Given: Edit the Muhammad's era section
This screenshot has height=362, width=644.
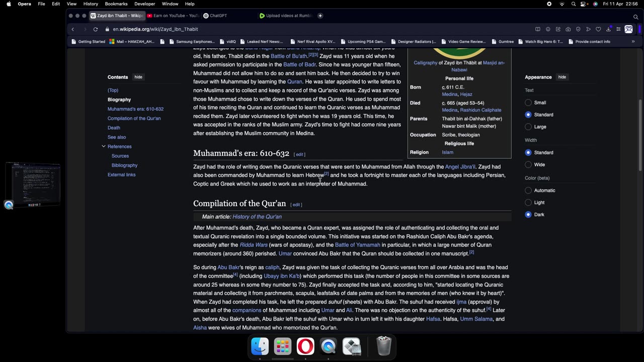Looking at the screenshot, I should [300, 154].
